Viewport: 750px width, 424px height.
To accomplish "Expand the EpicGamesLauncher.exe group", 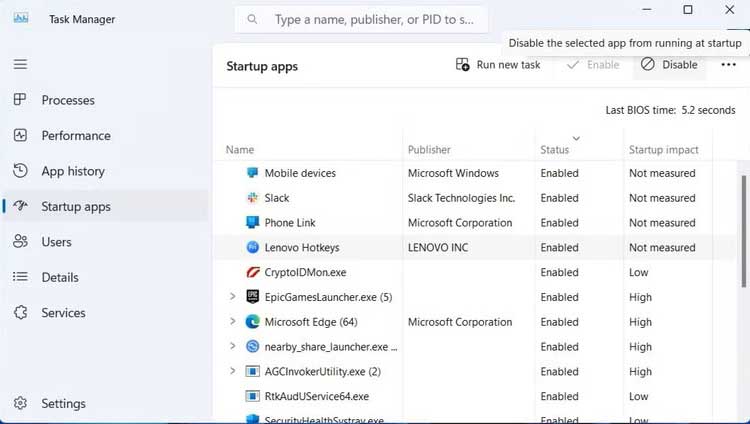I will point(232,297).
